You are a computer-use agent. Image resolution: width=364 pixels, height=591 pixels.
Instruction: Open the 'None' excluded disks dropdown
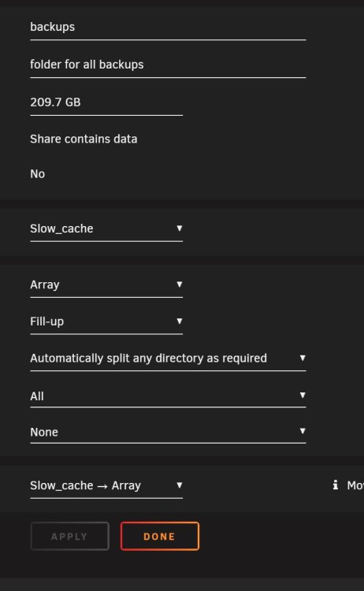tap(168, 432)
